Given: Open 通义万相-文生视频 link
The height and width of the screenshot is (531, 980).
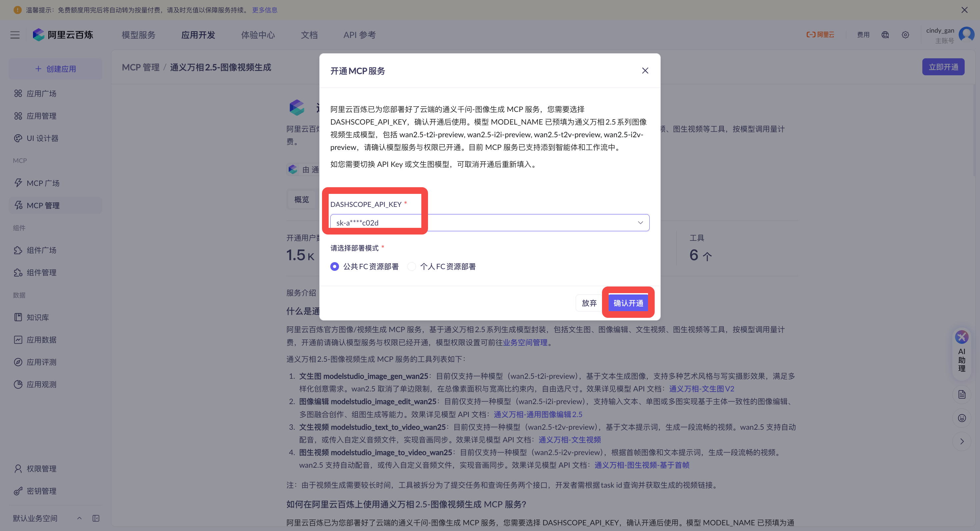Looking at the screenshot, I should click(570, 440).
